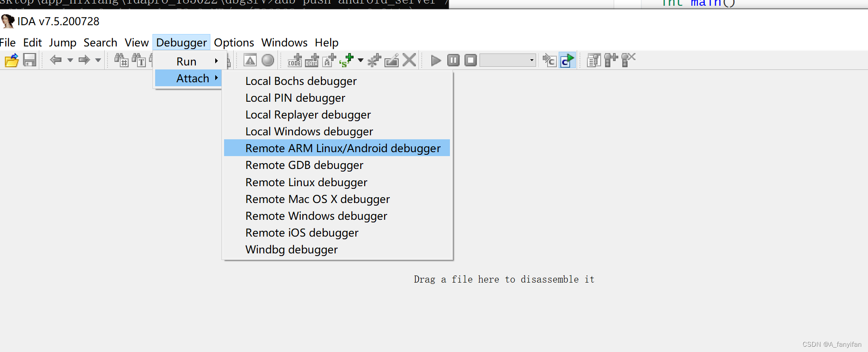Close the open Debugger menu
Viewport: 868px width, 352px height.
pyautogui.click(x=181, y=42)
